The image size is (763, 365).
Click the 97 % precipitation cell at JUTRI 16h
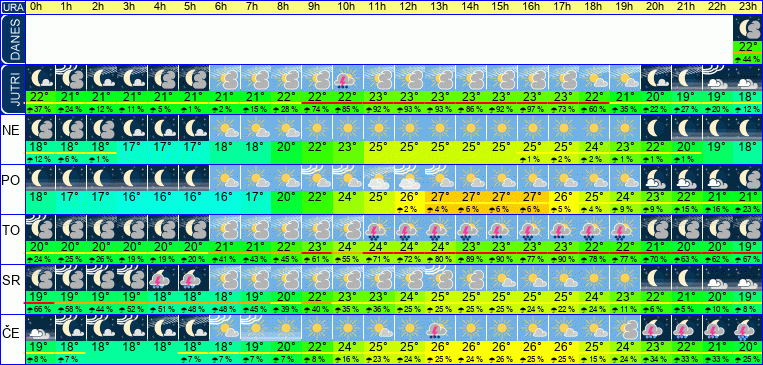click(x=532, y=110)
